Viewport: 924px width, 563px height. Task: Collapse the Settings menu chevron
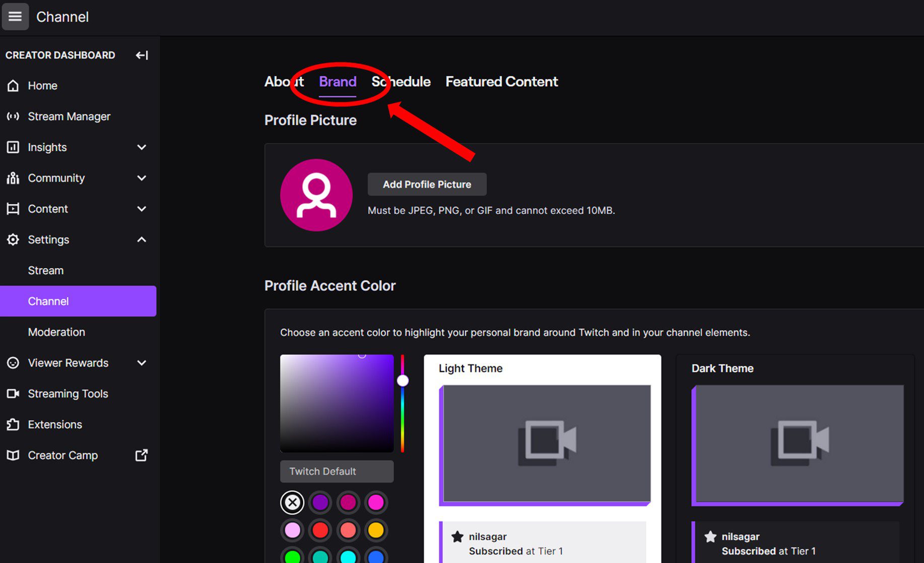coord(142,239)
